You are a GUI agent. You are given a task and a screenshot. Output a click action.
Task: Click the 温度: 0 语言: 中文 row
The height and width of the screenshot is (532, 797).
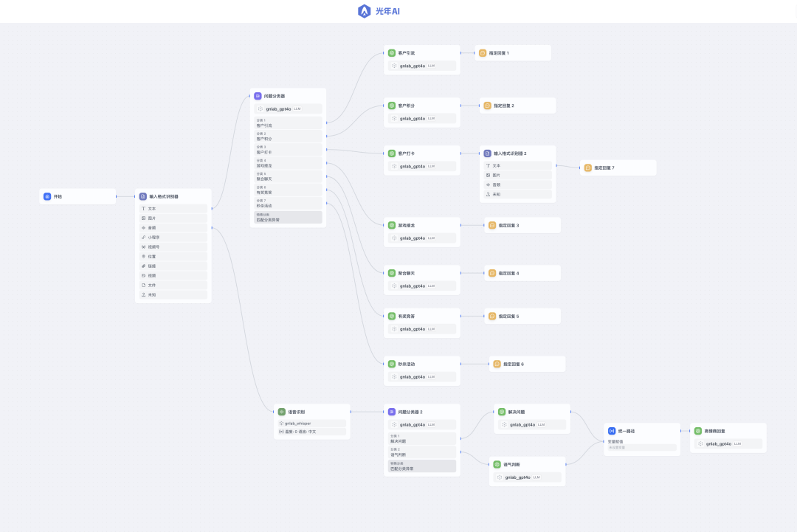[x=312, y=432]
